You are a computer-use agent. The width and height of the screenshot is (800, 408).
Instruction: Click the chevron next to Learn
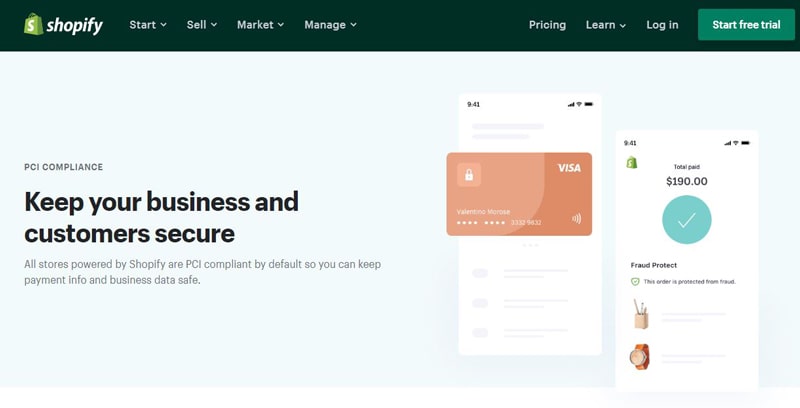click(622, 26)
